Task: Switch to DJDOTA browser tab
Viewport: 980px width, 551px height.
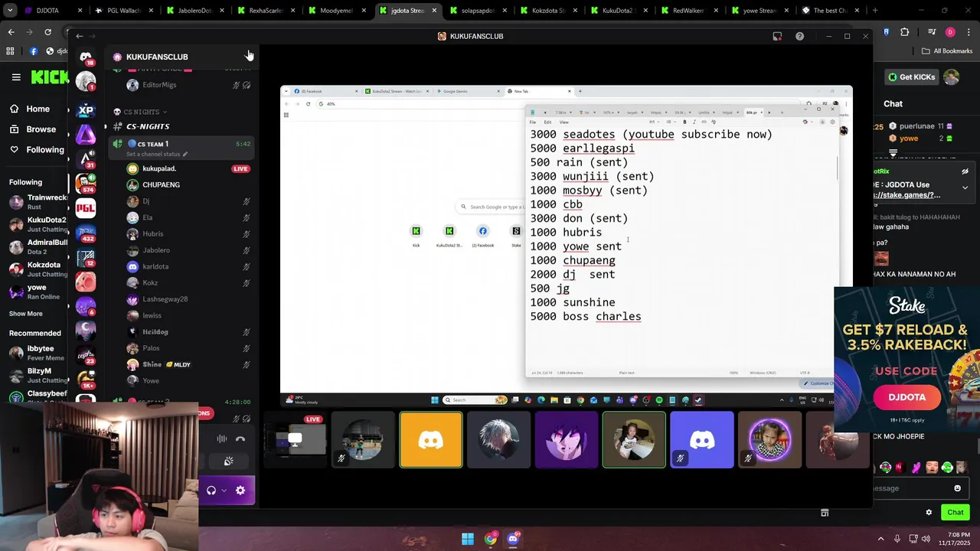Action: click(53, 11)
